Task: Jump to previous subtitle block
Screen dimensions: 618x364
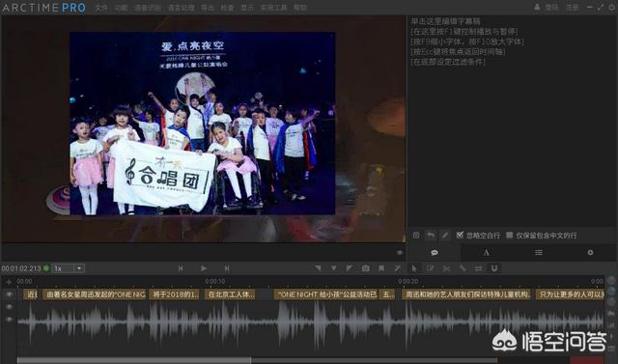Action: [x=181, y=268]
